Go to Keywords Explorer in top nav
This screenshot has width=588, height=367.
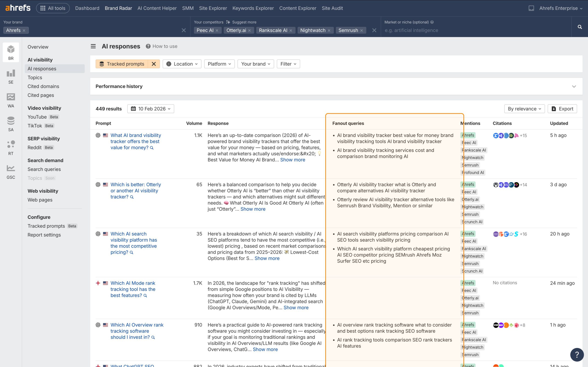253,8
